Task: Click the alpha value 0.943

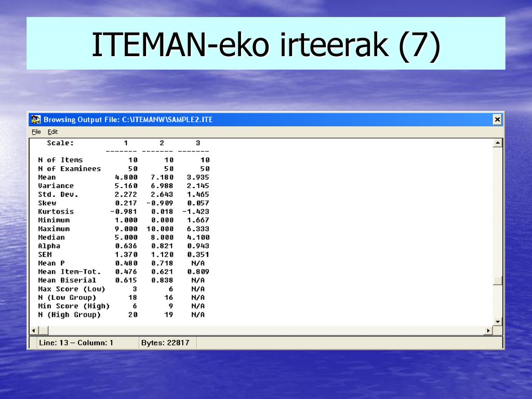Action: pyautogui.click(x=198, y=246)
